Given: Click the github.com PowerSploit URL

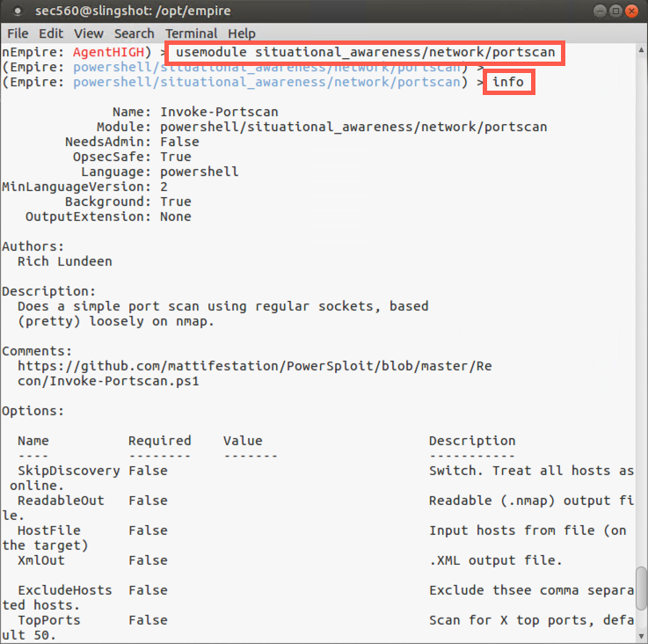Looking at the screenshot, I should coord(255,366).
